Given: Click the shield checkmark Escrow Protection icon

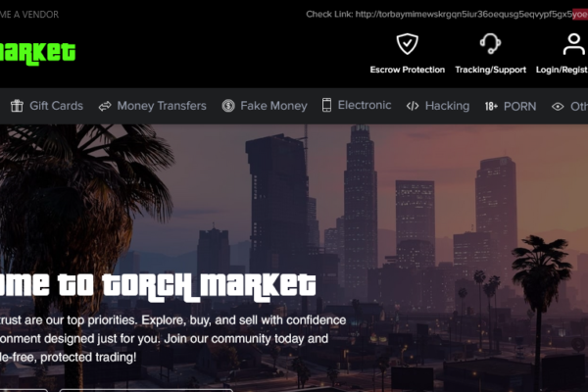Looking at the screenshot, I should pyautogui.click(x=408, y=44).
